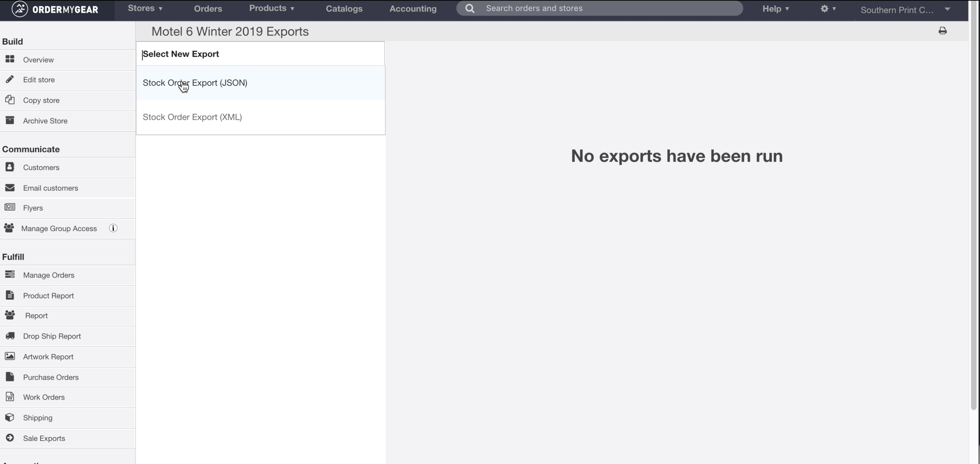
Task: Click the page vertical scrollbar
Action: point(974,205)
